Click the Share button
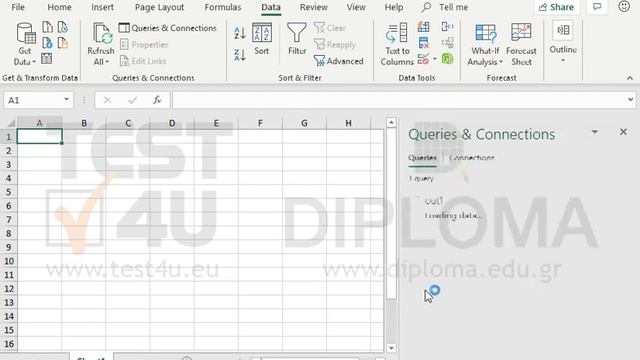Screen dimensions: 640x360 556,7
